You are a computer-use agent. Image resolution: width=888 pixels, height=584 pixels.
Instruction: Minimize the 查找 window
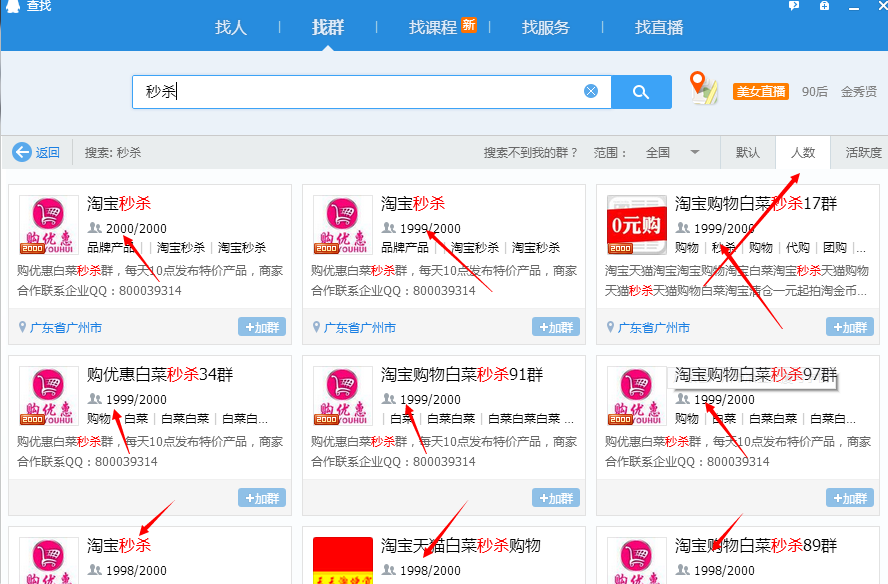click(854, 7)
